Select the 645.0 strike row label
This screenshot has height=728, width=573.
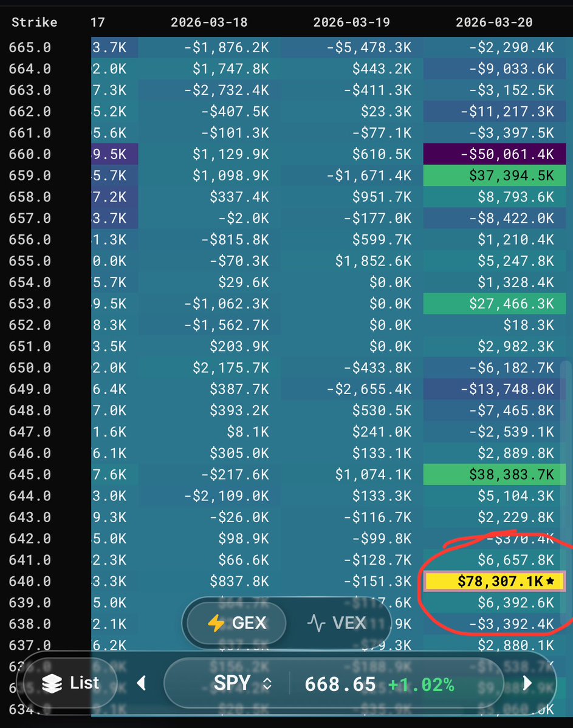[x=30, y=474]
